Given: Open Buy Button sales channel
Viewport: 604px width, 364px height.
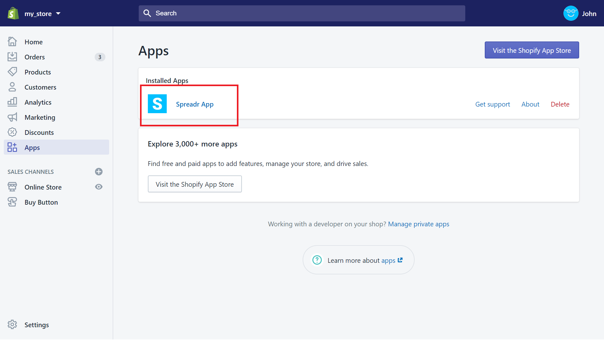Looking at the screenshot, I should point(41,202).
